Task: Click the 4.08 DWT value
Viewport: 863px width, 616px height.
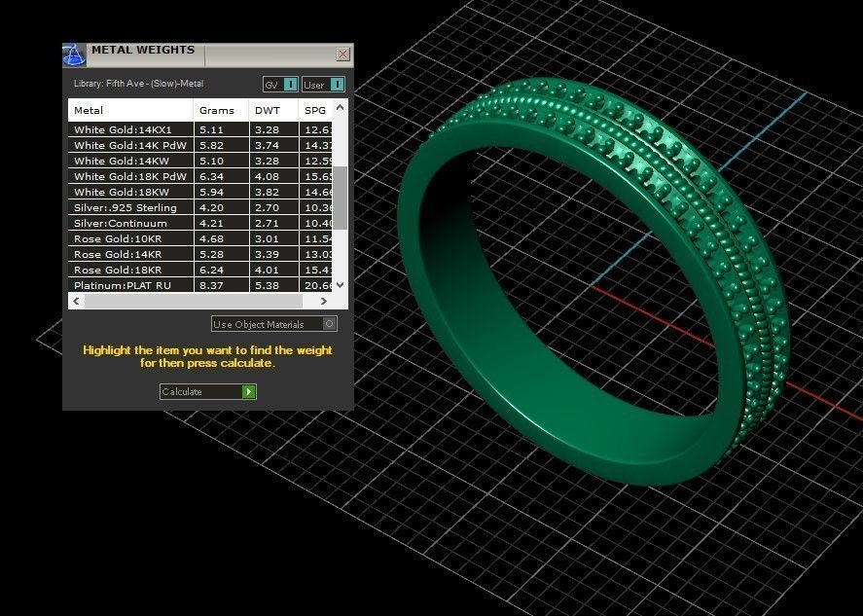Action: (267, 176)
